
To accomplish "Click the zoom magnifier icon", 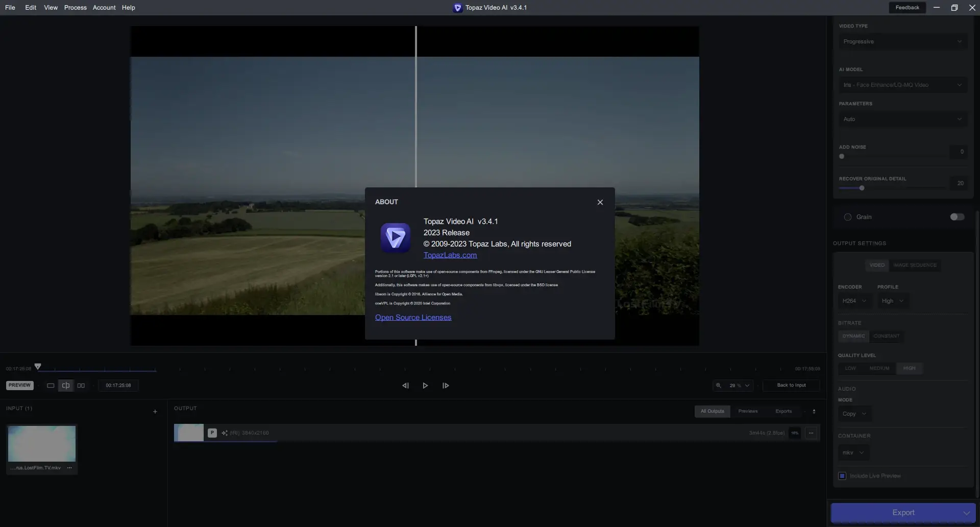I will click(x=719, y=386).
